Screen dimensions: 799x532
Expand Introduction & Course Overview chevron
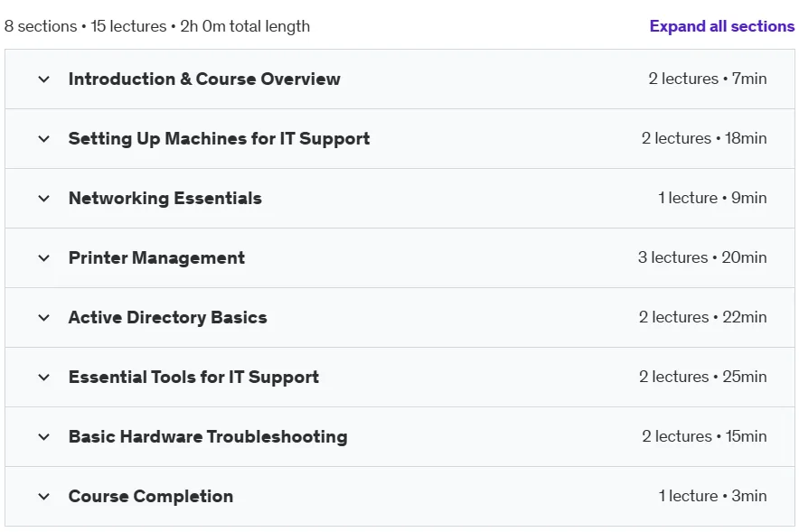click(43, 79)
